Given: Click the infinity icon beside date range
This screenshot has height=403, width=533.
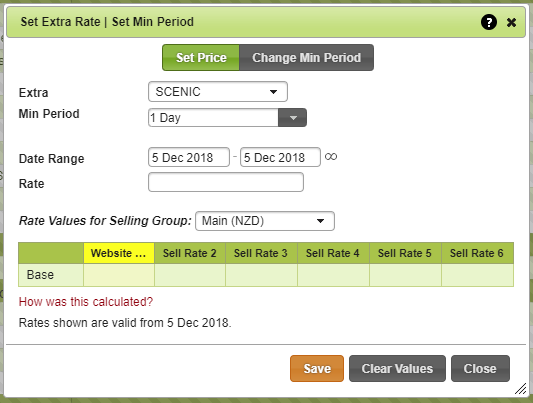Looking at the screenshot, I should pyautogui.click(x=331, y=157).
